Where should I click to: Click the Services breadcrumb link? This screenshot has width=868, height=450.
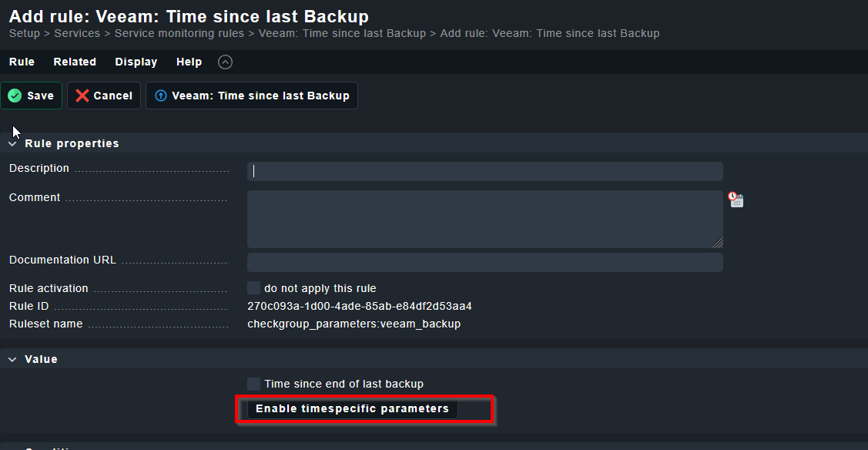click(77, 34)
